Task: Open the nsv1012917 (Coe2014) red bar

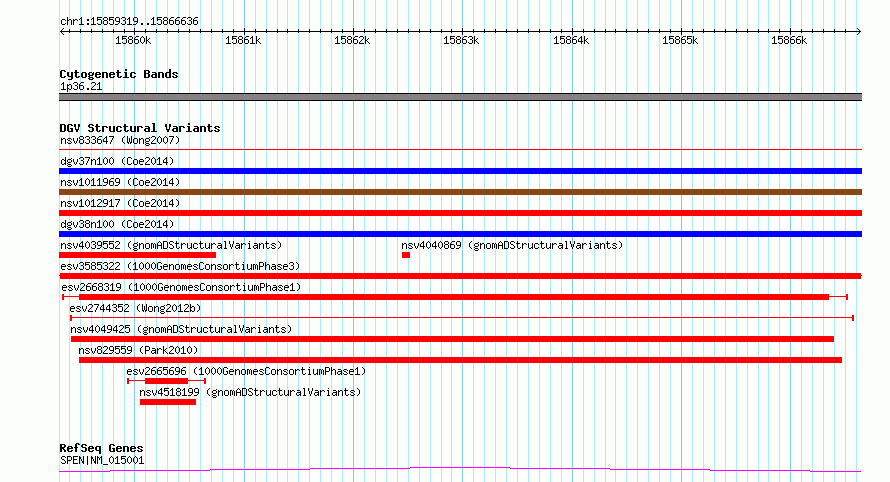Action: (460, 213)
